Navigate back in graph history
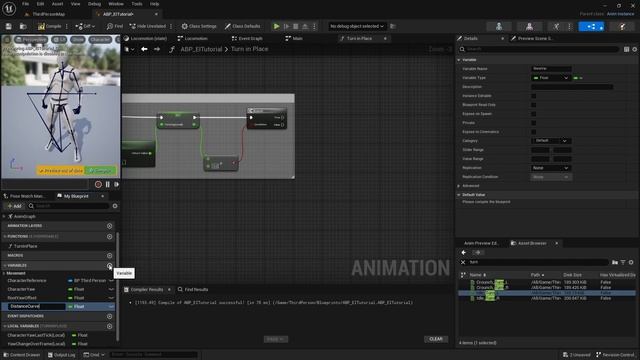The height and width of the screenshot is (360, 640). tap(144, 49)
